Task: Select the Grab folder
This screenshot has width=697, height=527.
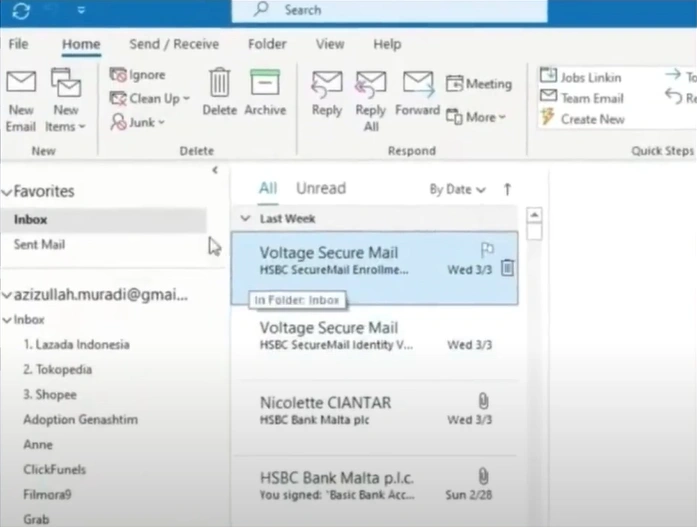Action: coord(36,519)
